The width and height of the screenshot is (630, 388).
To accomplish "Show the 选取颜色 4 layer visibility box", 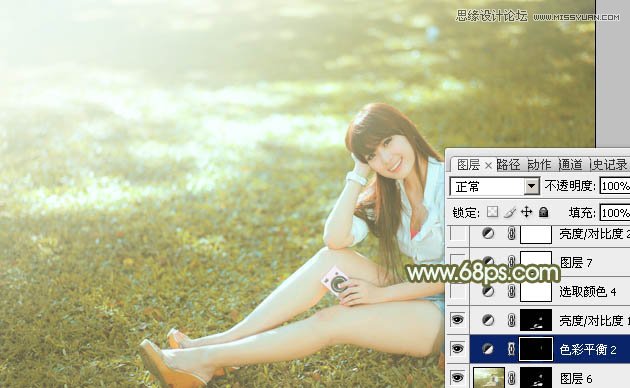I will 458,291.
